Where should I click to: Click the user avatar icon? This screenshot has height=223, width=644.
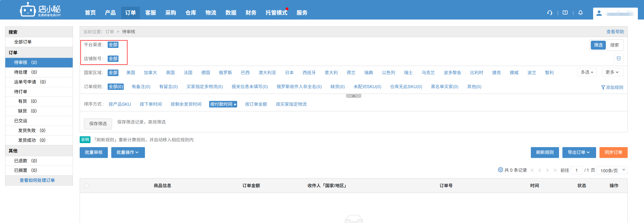click(x=599, y=13)
